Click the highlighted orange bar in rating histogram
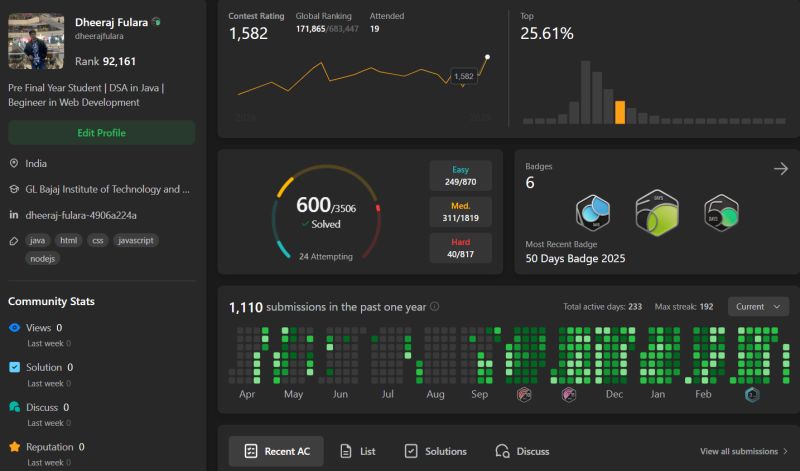The height and width of the screenshot is (471, 800). [x=619, y=112]
